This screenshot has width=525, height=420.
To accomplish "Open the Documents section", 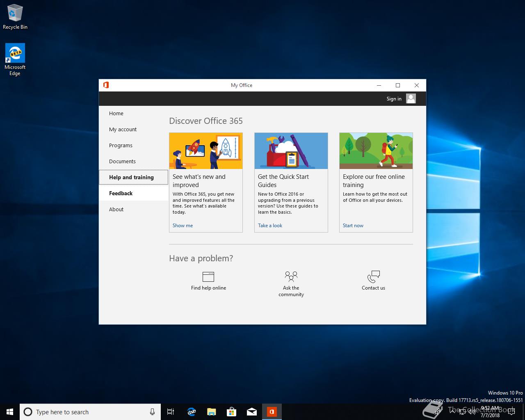I will (133, 162).
